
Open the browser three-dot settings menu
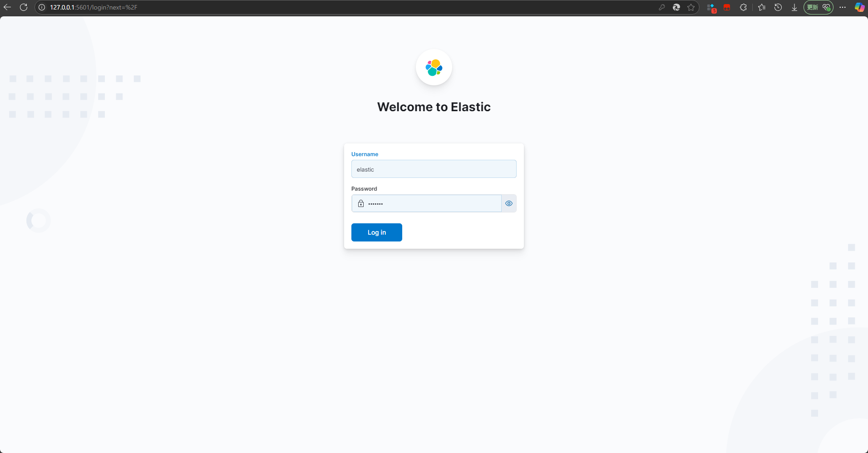point(843,7)
